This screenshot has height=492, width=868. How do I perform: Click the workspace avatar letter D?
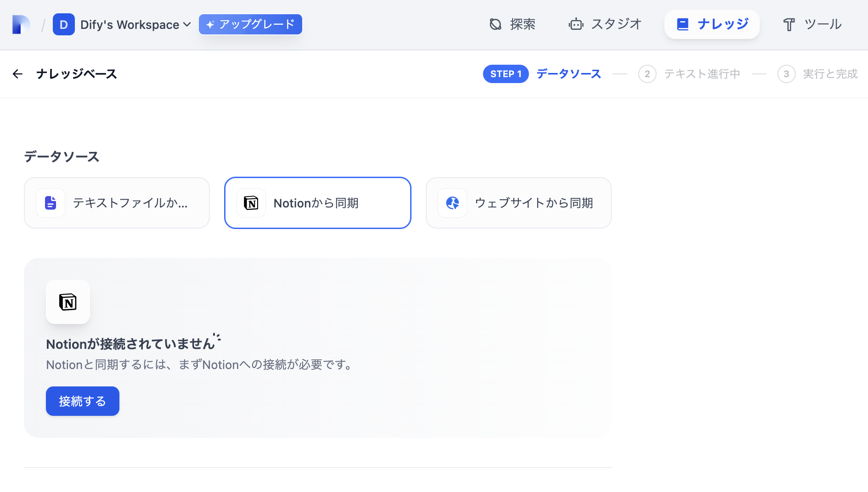pos(64,25)
